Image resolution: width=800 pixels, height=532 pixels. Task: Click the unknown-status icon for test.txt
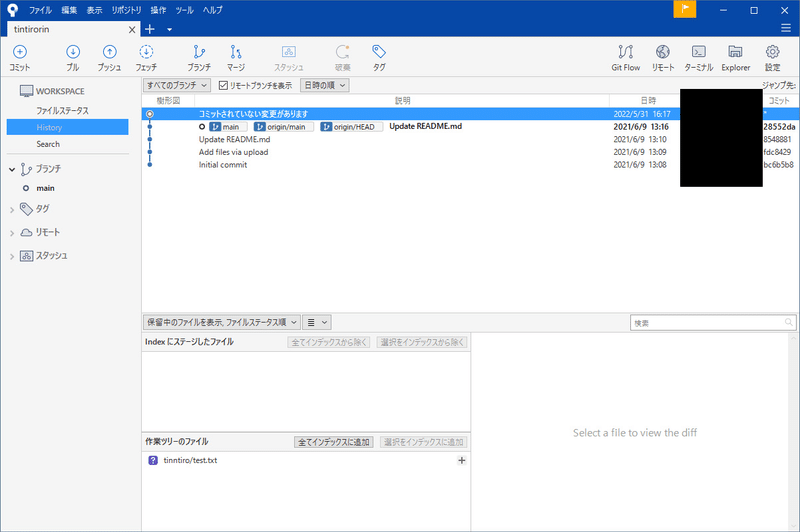(x=153, y=460)
